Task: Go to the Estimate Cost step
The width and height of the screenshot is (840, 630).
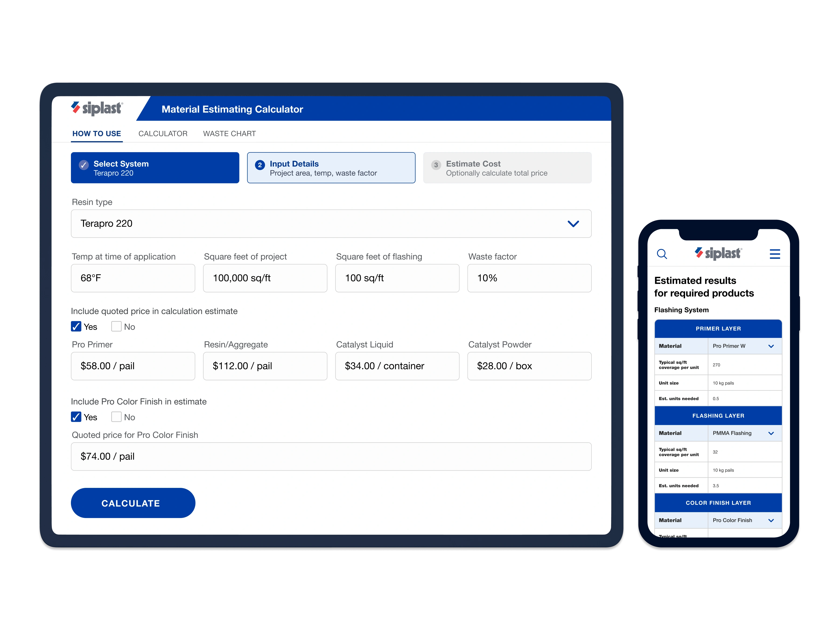Action: point(507,168)
